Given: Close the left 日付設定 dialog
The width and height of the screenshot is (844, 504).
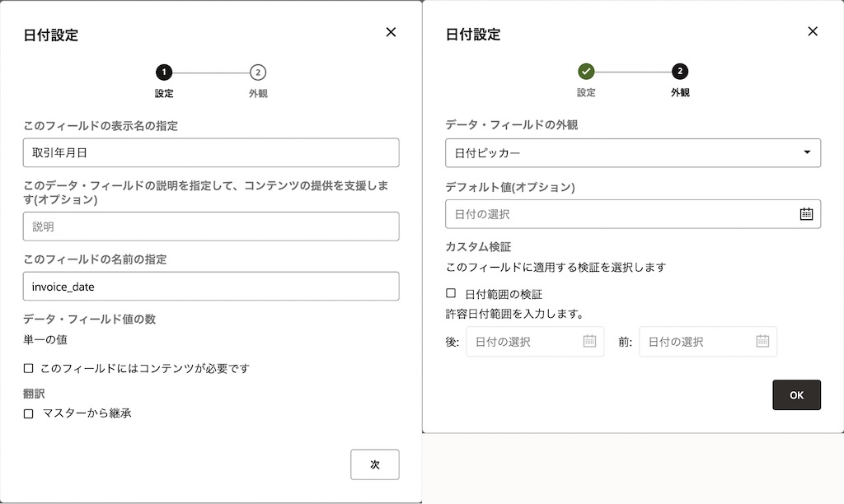Looking at the screenshot, I should coord(391,32).
